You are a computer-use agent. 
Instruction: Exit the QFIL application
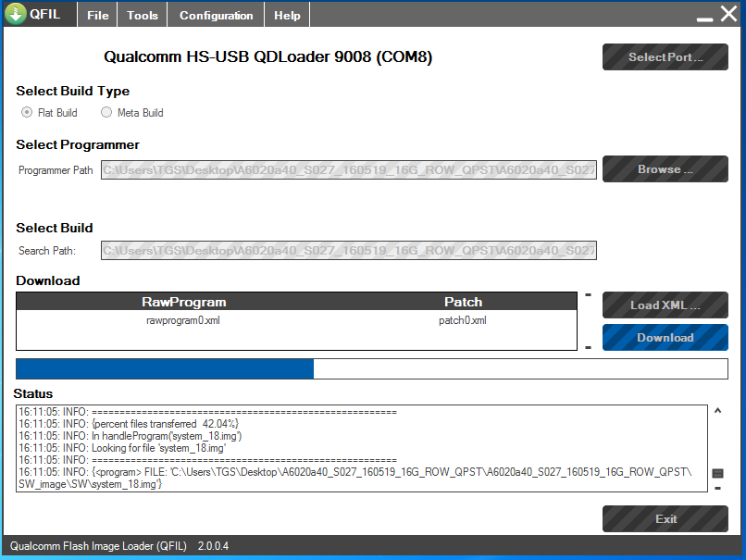click(665, 518)
